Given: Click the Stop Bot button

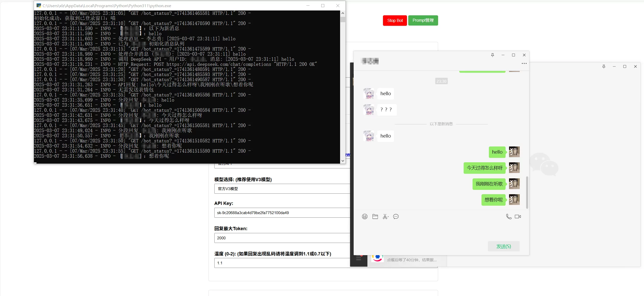Looking at the screenshot, I should point(395,20).
